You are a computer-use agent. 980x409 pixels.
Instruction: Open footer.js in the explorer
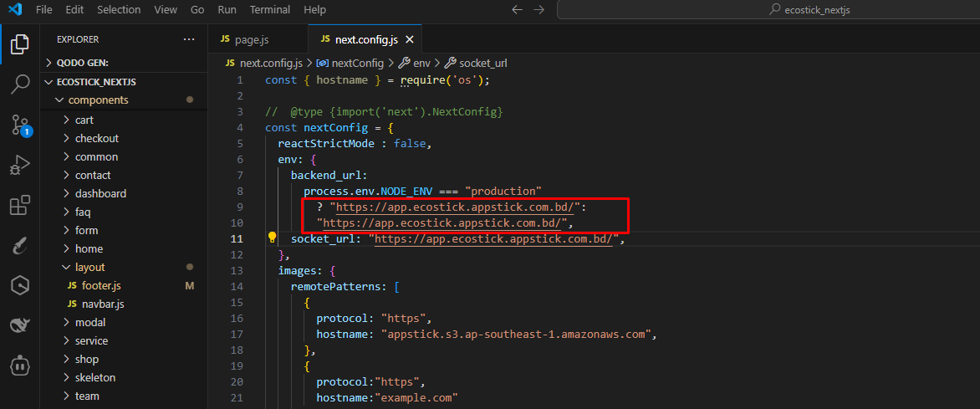pyautogui.click(x=123, y=286)
